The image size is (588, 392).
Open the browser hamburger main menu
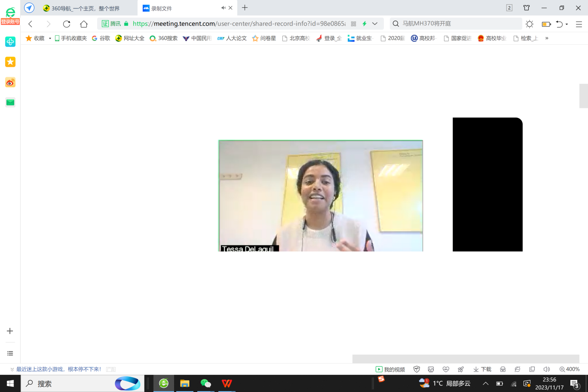point(579,24)
